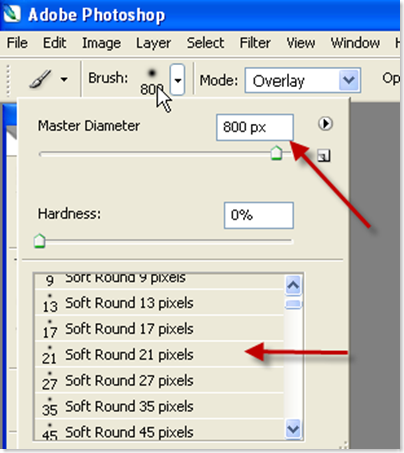The width and height of the screenshot is (404, 453).
Task: Open the View menu
Action: coord(301,43)
